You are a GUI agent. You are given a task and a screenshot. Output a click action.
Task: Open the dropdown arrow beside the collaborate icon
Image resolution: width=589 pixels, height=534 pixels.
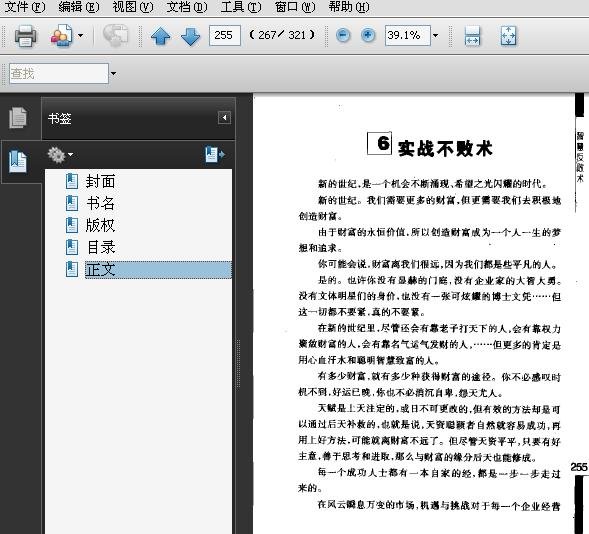coord(80,36)
